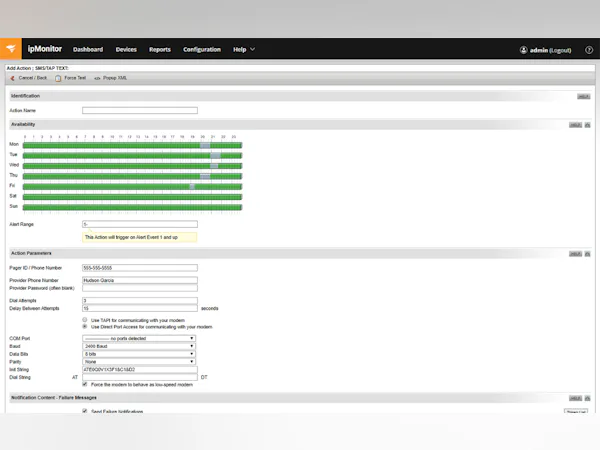The image size is (600, 450).
Task: Open the Configuration menu
Action: (x=202, y=49)
